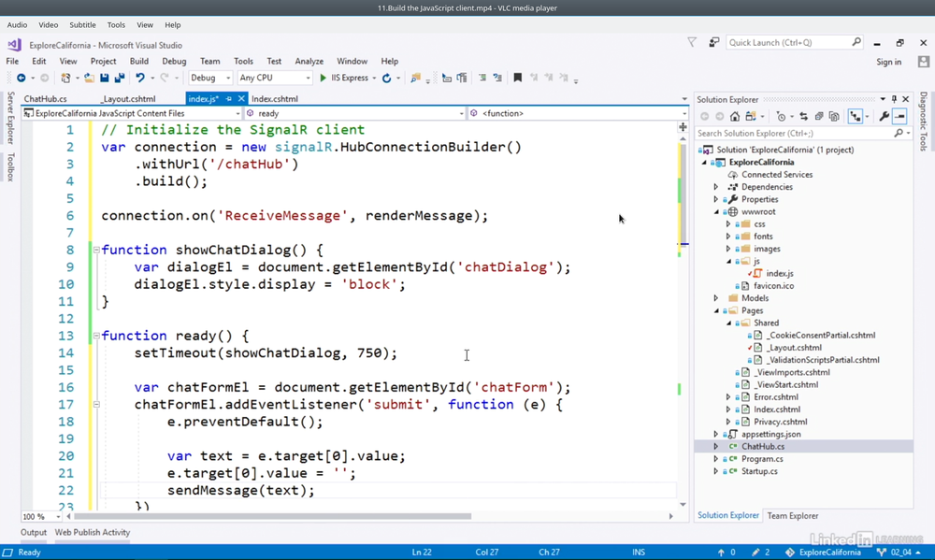Screen dimensions: 935x560
Task: Open the Server Explorer side tab
Action: (10, 118)
